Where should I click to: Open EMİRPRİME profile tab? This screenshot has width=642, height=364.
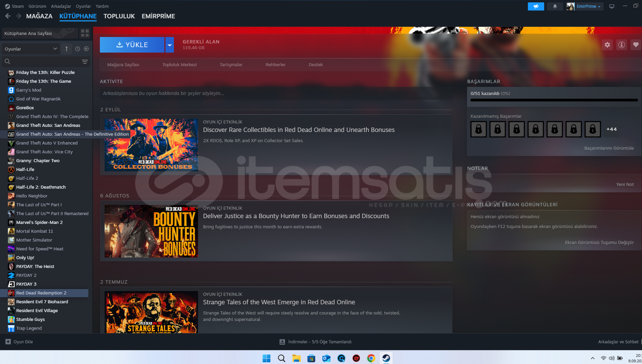point(158,16)
